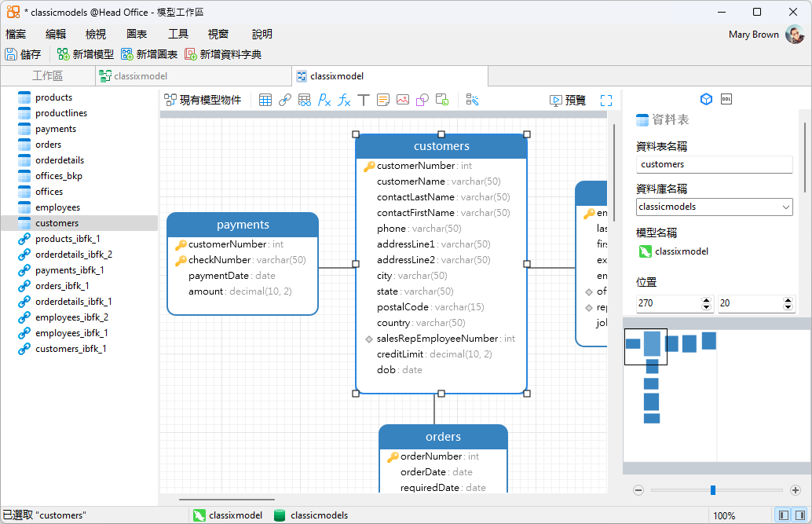Increase the X position value stepper
Screen dimensions: 812x524
(x=706, y=299)
